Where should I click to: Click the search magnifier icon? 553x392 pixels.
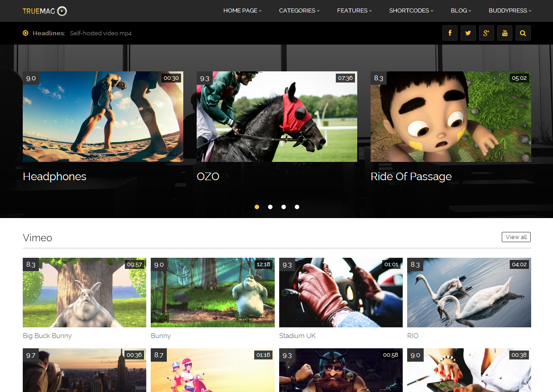point(523,33)
